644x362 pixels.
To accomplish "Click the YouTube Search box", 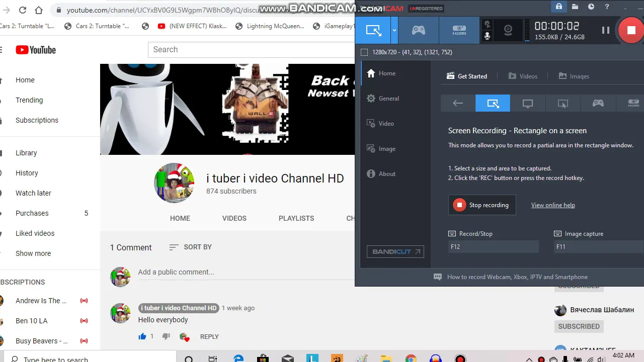I will 252,49.
